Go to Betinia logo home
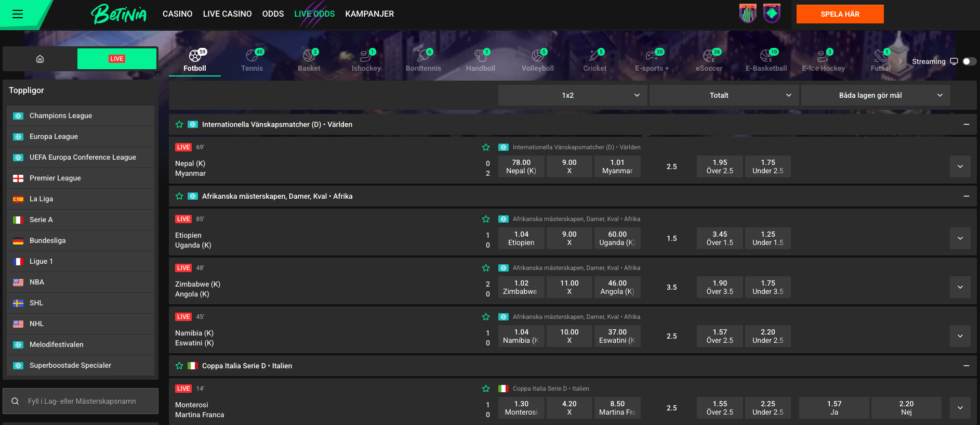This screenshot has width=980, height=425. tap(119, 14)
